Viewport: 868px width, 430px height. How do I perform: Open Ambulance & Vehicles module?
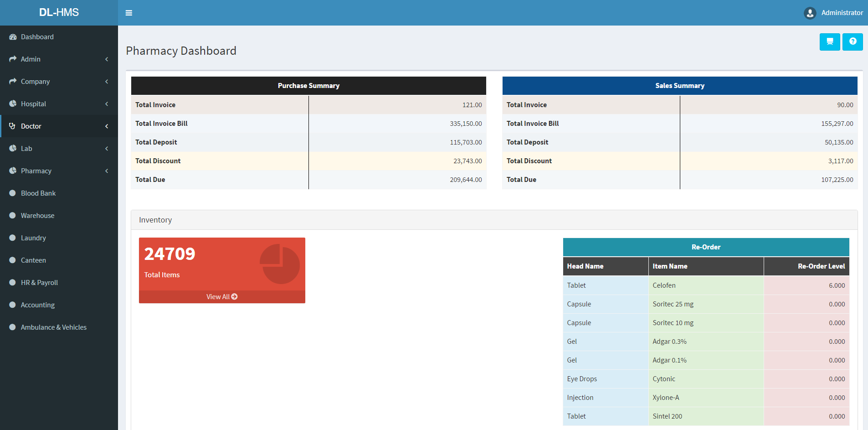click(x=53, y=327)
